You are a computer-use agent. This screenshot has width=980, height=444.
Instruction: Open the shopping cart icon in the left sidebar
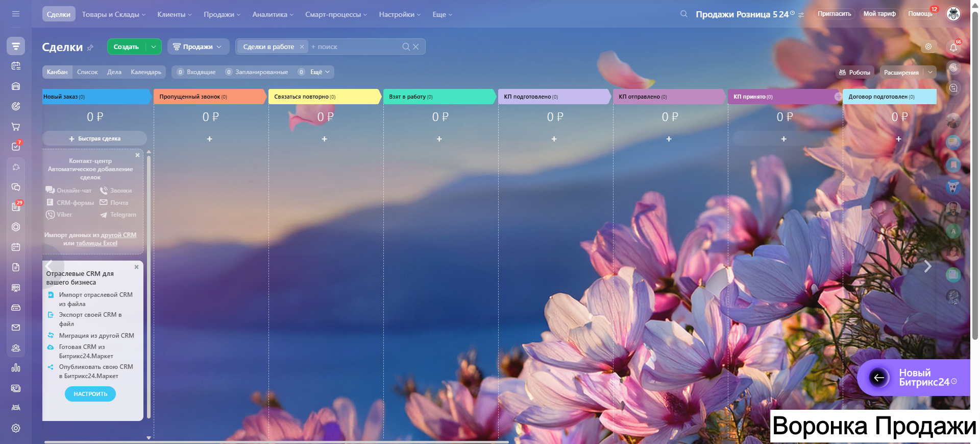click(16, 127)
